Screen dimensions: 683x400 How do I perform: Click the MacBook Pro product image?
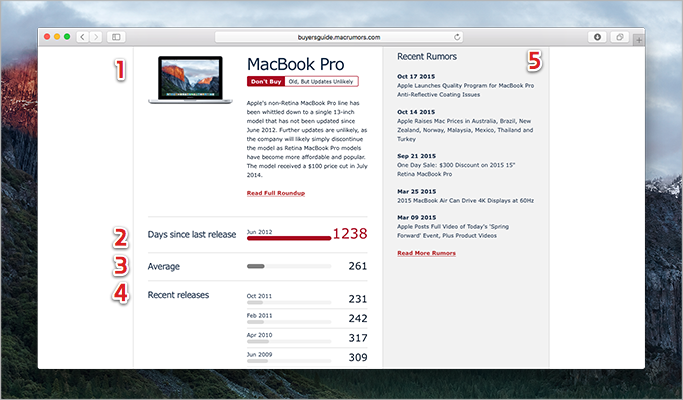pyautogui.click(x=190, y=79)
